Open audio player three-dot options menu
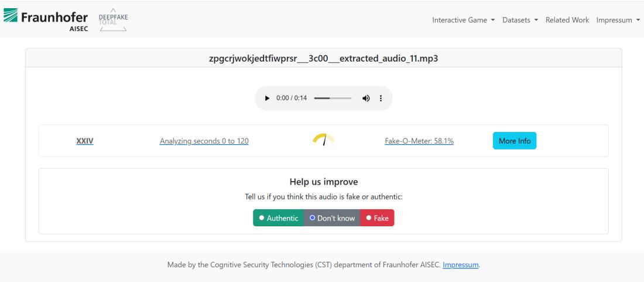 pos(381,98)
